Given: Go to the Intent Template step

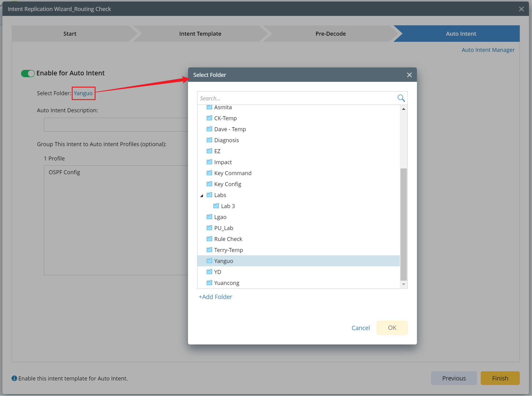Looking at the screenshot, I should 200,34.
